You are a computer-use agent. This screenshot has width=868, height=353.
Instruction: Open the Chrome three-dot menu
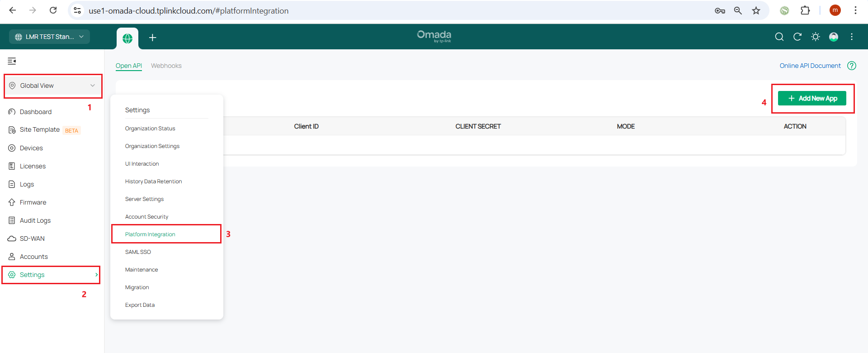click(855, 10)
